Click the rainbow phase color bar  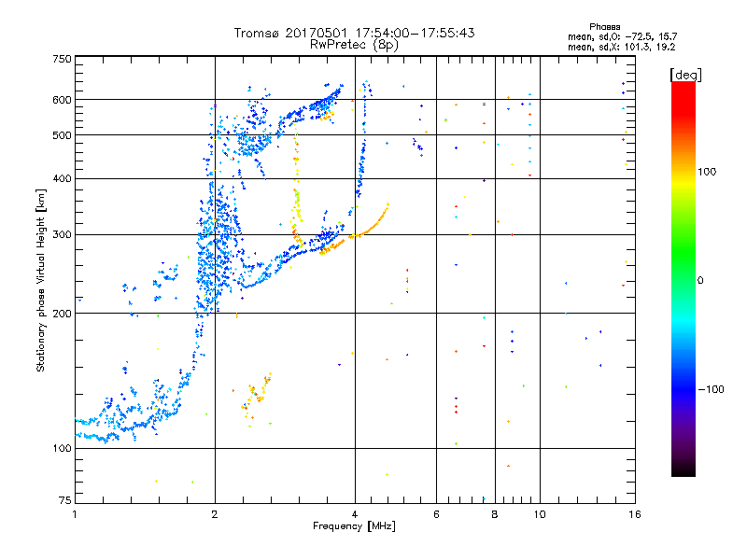point(684,278)
